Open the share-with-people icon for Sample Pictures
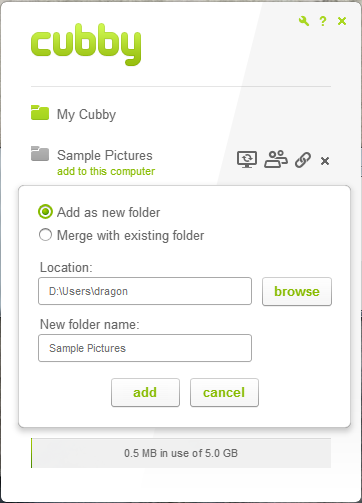This screenshot has width=362, height=503. tap(276, 159)
